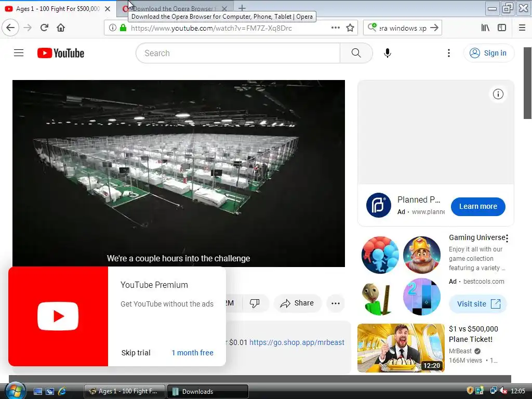Click the address bar URL

(x=211, y=28)
